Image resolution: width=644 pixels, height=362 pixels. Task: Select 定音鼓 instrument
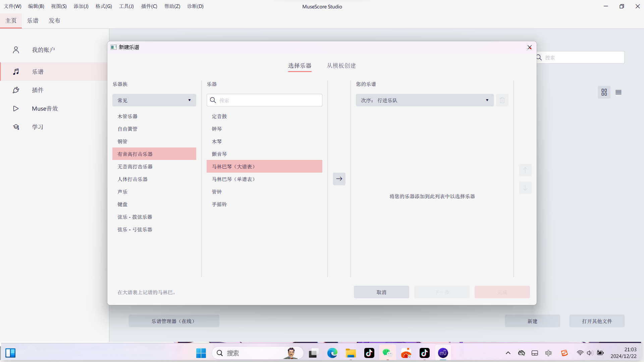coord(264,116)
